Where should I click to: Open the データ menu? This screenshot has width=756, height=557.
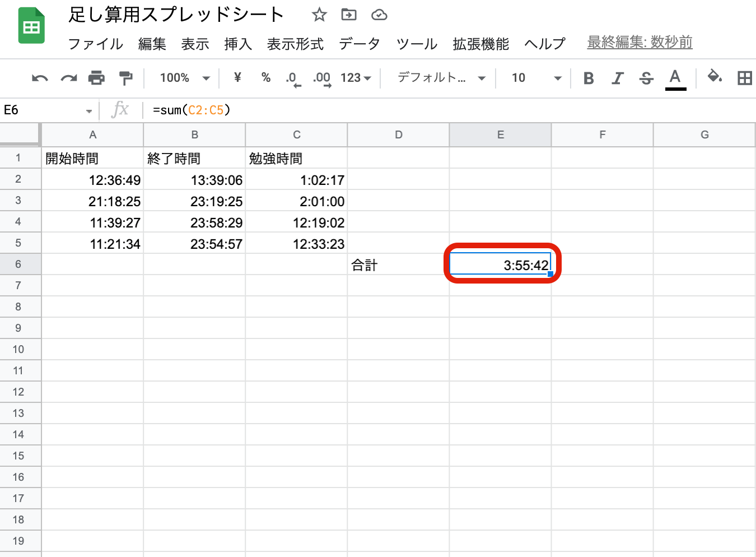tap(360, 44)
